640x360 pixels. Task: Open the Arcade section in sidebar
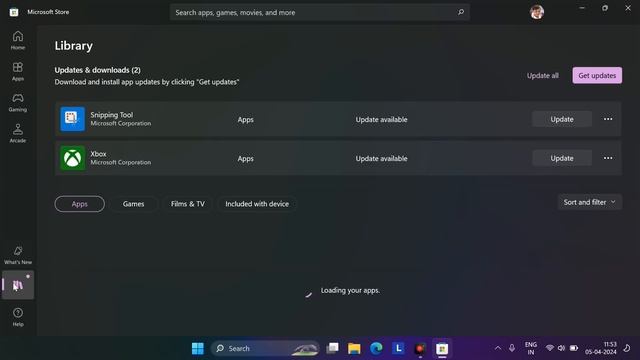point(18,133)
